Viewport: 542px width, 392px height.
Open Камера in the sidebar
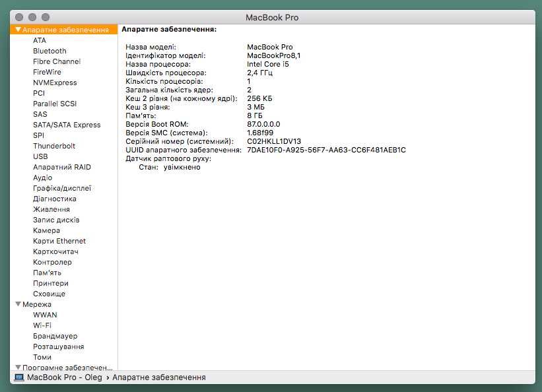[x=46, y=230]
